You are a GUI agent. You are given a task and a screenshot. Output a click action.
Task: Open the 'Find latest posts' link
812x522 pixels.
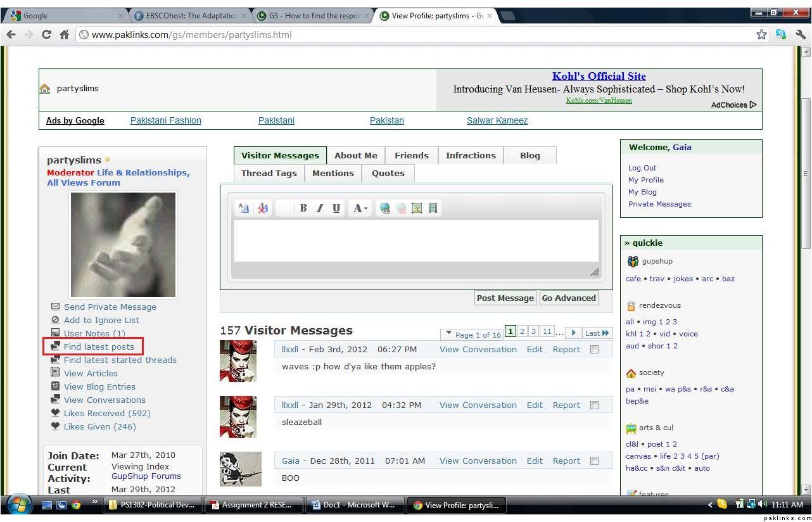99,347
